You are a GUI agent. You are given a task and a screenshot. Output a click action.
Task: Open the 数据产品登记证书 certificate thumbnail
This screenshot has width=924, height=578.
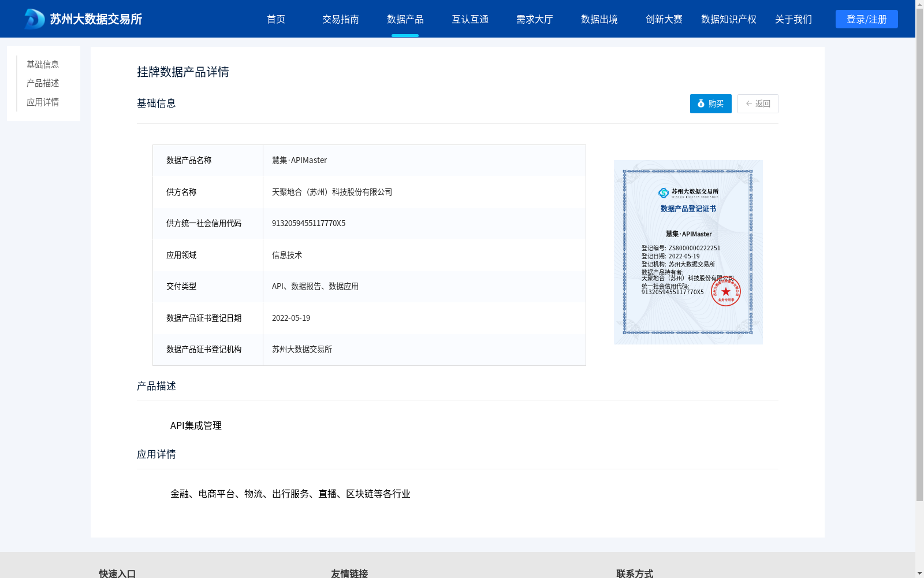click(x=688, y=252)
